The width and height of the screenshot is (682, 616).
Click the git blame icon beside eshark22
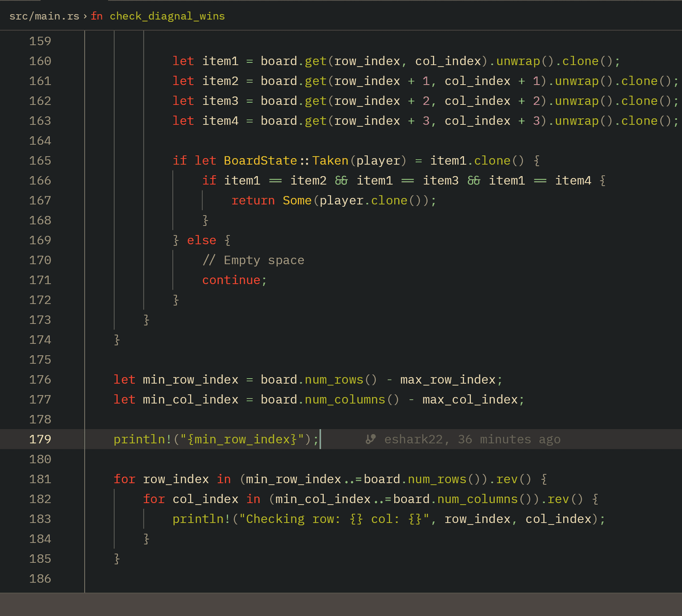[x=371, y=439]
